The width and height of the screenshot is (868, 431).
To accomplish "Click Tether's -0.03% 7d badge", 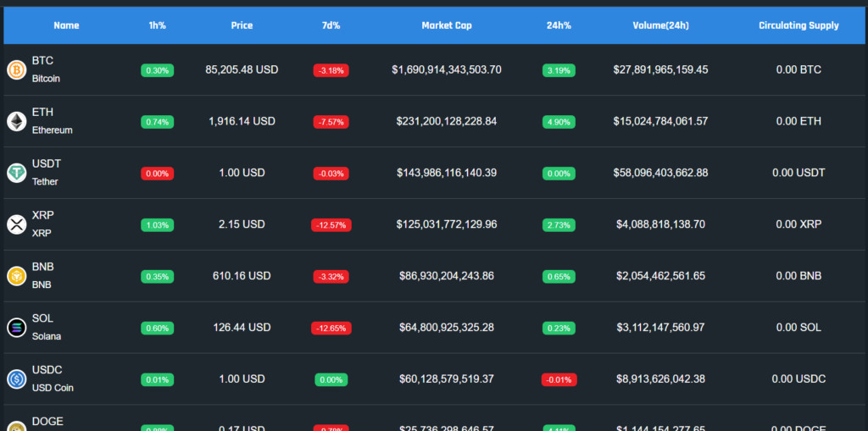I will click(331, 174).
